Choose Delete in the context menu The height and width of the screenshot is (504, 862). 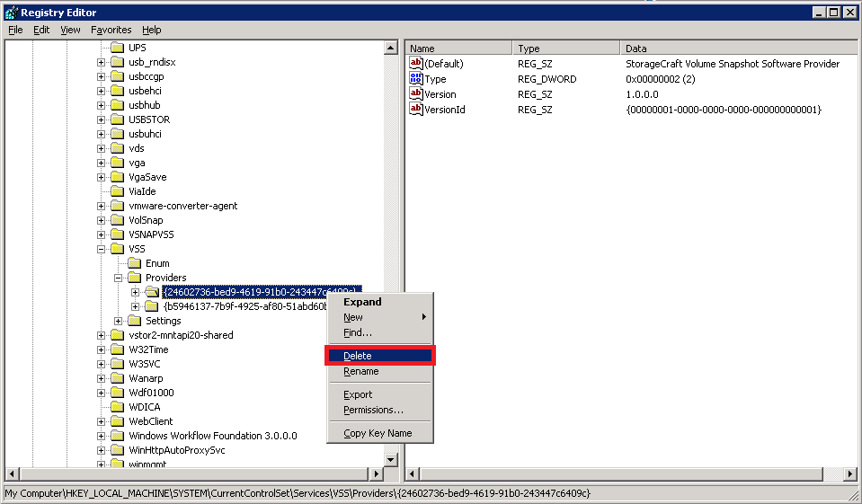380,356
